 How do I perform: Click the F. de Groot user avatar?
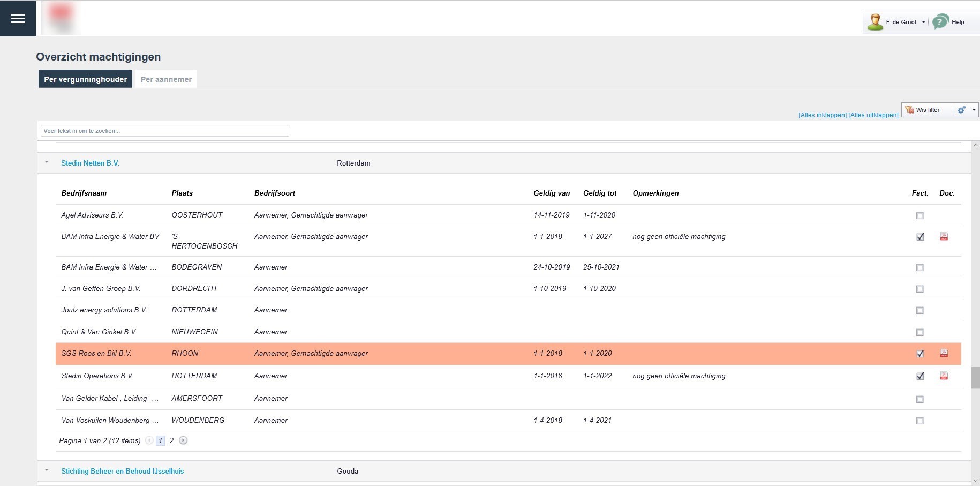tap(875, 22)
